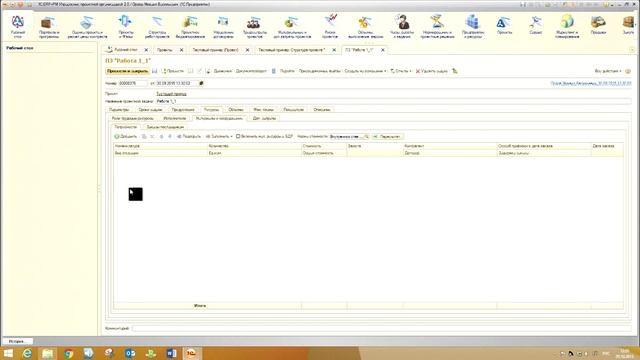Open the percent-sign Объемы section icon
This screenshot has width=640, height=360.
coord(365,27)
